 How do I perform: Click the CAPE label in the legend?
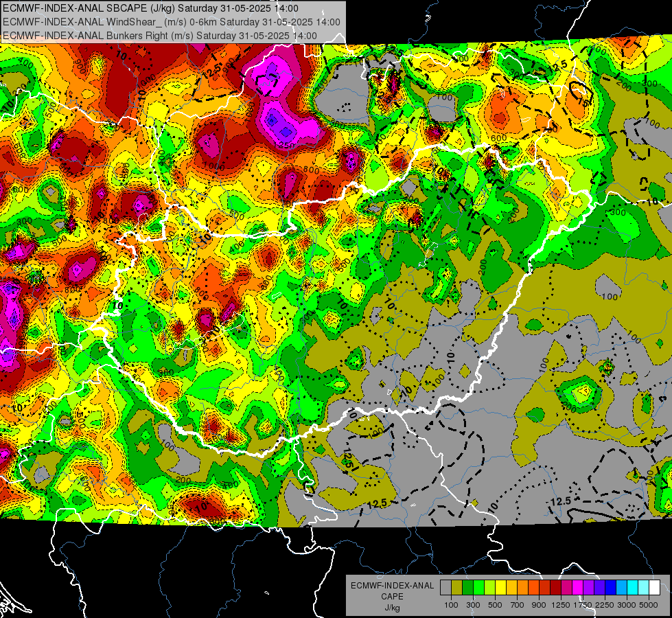click(392, 597)
